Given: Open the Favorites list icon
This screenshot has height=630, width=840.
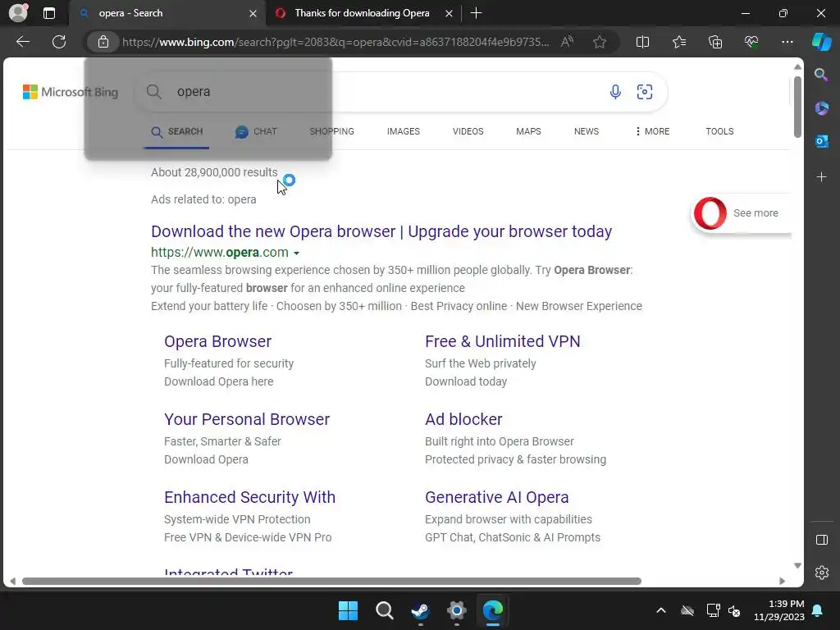Looking at the screenshot, I should [x=679, y=42].
